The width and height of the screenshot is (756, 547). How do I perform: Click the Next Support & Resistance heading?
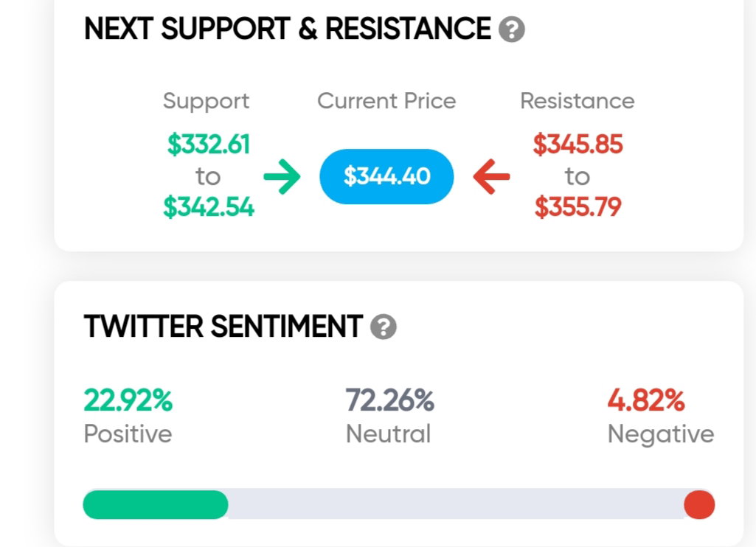pyautogui.click(x=288, y=29)
